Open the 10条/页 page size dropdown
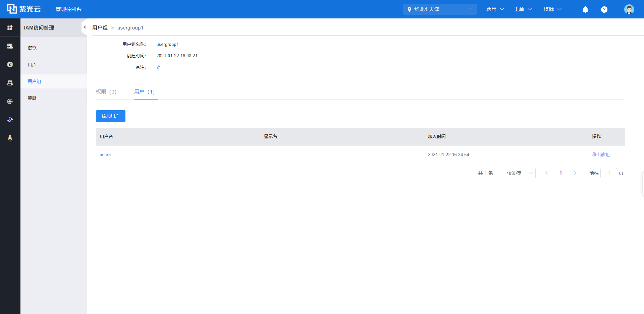This screenshot has height=314, width=644. point(517,173)
